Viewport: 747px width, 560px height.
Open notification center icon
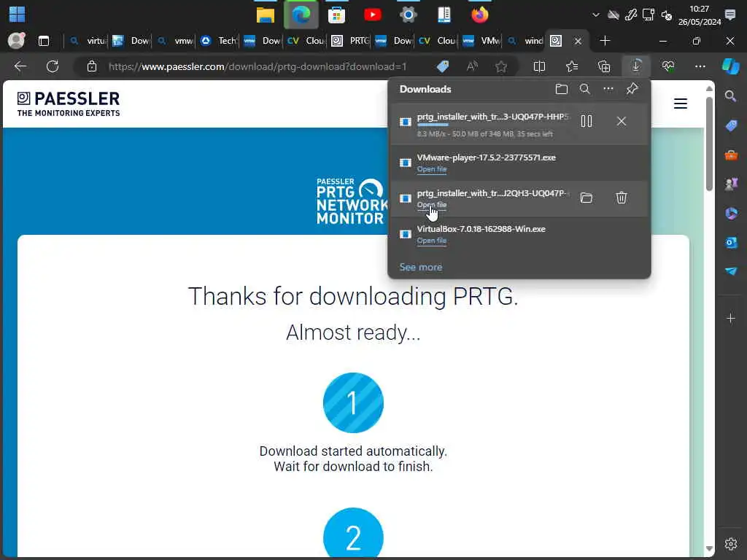tap(729, 15)
